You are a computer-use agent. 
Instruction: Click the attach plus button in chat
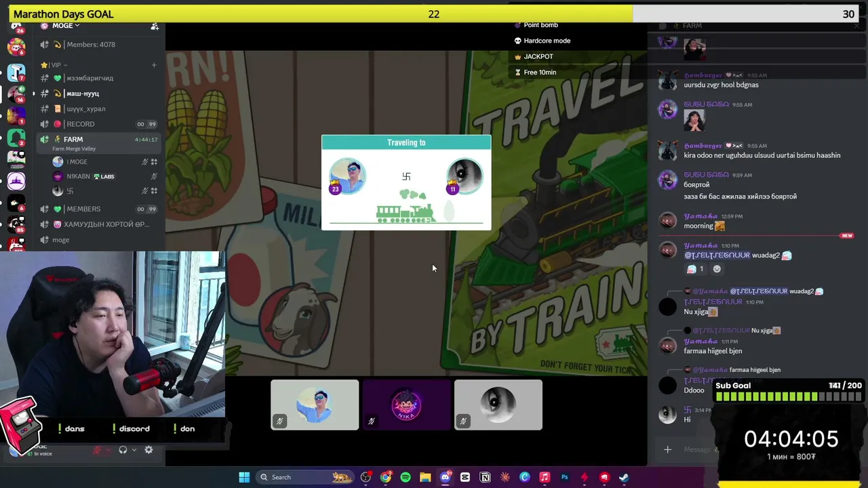667,449
